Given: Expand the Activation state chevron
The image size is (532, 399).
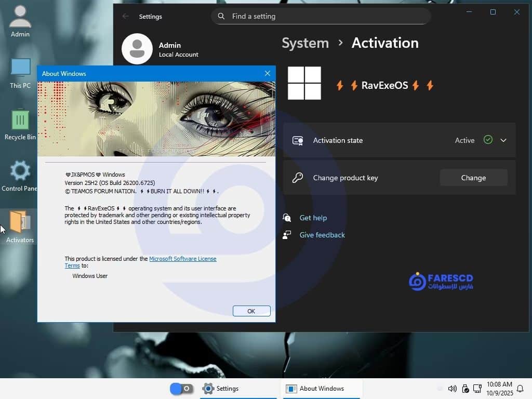Looking at the screenshot, I should tap(503, 140).
